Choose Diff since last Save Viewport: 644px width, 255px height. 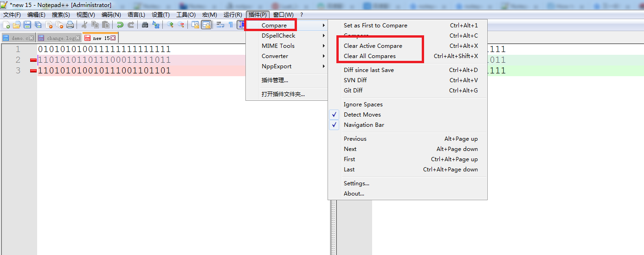[407, 70]
